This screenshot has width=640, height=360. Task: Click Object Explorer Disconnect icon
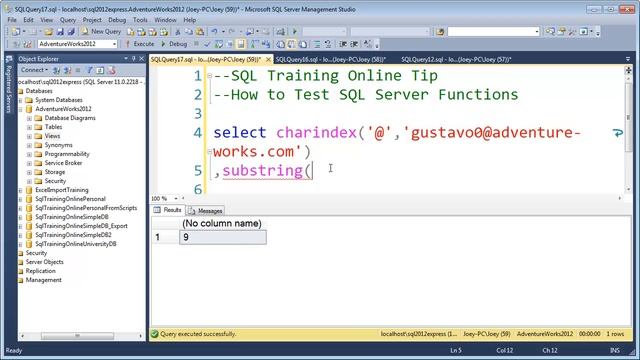click(67, 70)
